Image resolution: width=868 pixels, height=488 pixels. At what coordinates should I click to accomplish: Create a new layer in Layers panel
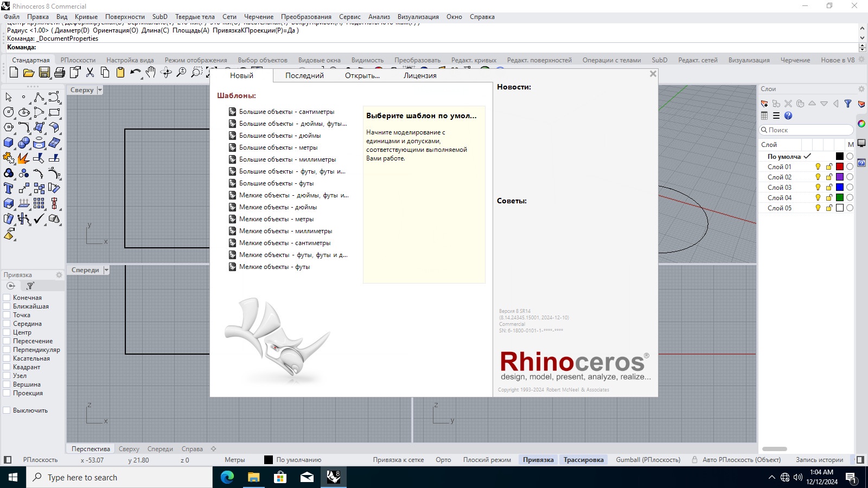[x=764, y=104]
